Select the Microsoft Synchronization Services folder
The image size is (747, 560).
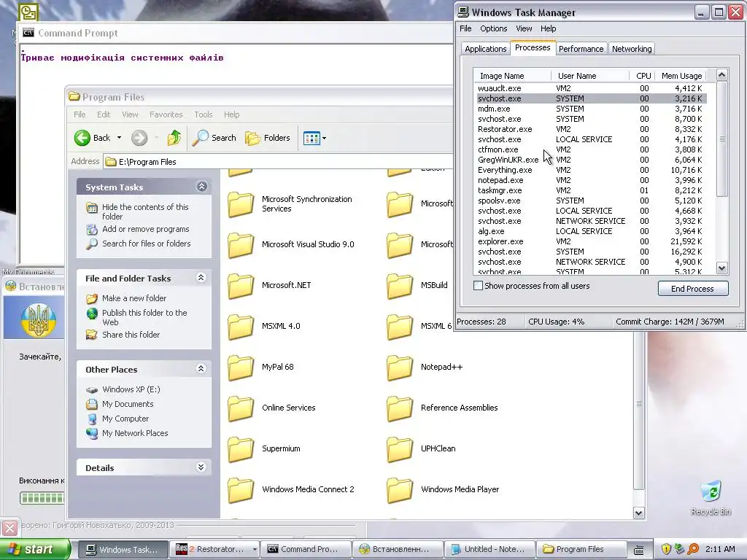pos(290,204)
